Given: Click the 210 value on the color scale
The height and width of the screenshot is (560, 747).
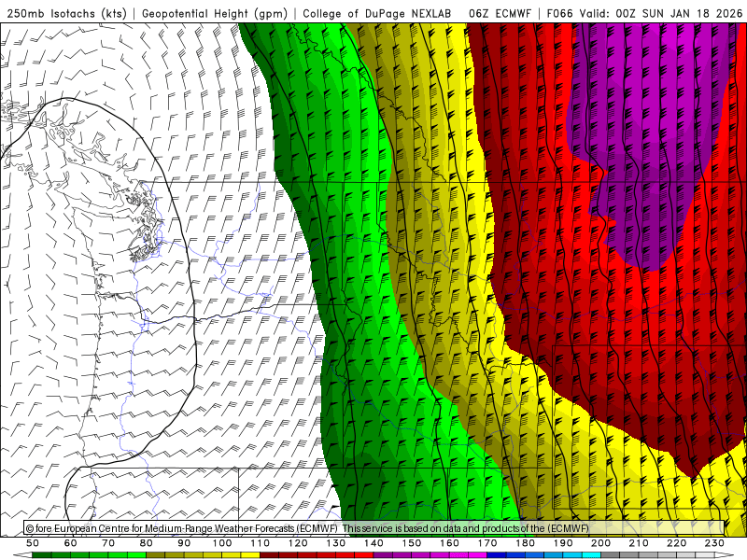Looking at the screenshot, I should (x=639, y=543).
